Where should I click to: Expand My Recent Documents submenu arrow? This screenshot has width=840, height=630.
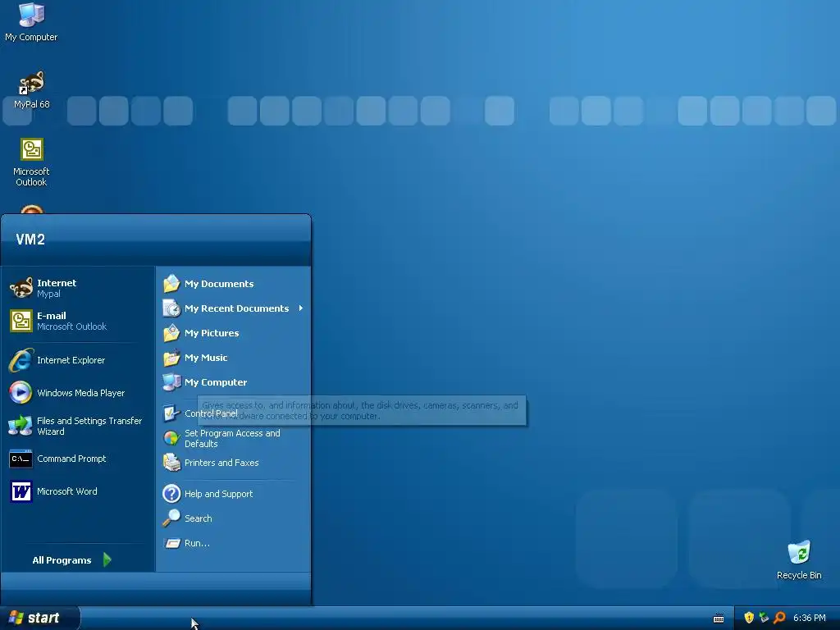point(301,308)
